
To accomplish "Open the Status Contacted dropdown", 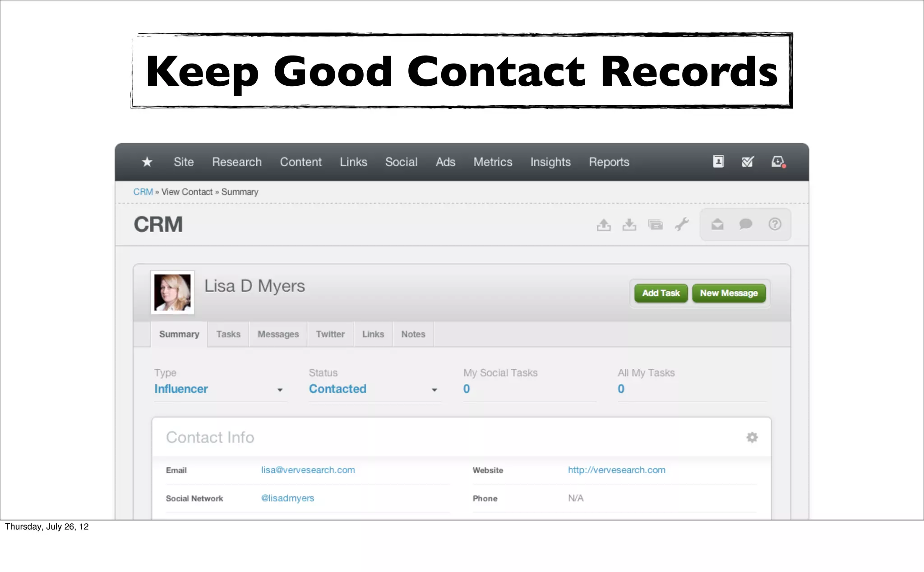I will (375, 389).
